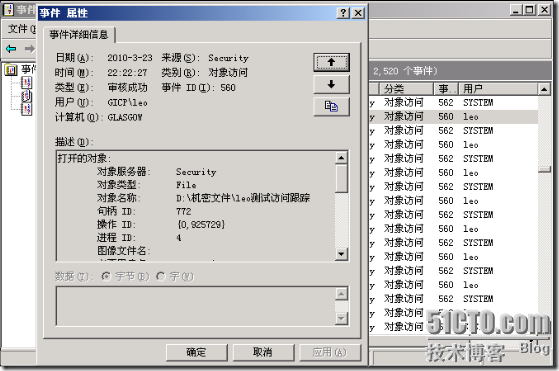Show previous event with up arrow button
This screenshot has width=559, height=371.
pyautogui.click(x=331, y=62)
